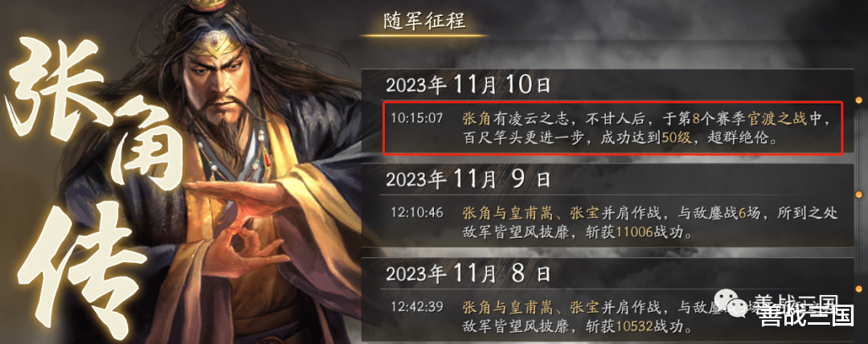The height and width of the screenshot is (344, 868).
Task: Open 张角 name in the 10:15:07 entry
Action: pos(474,118)
